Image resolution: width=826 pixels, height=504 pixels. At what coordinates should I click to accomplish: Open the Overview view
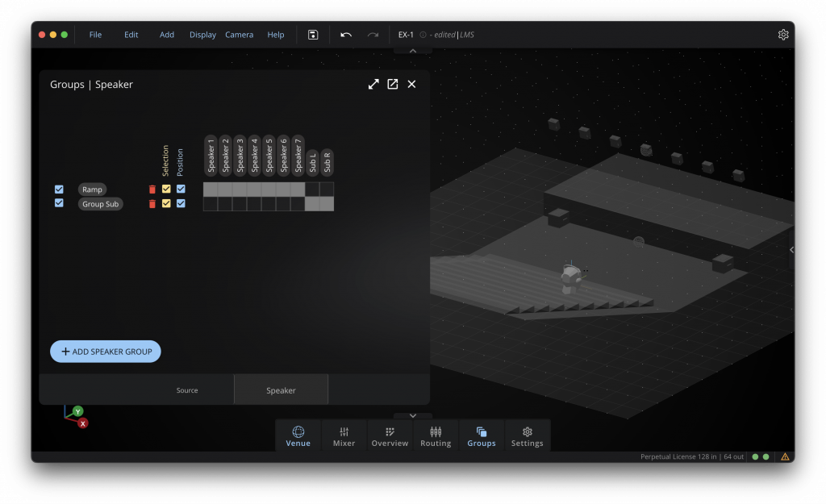390,436
